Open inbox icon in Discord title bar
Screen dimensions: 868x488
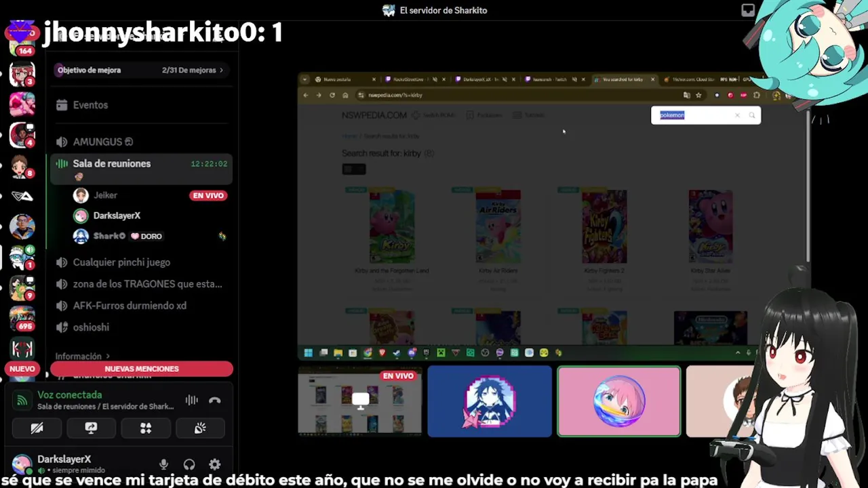[748, 10]
